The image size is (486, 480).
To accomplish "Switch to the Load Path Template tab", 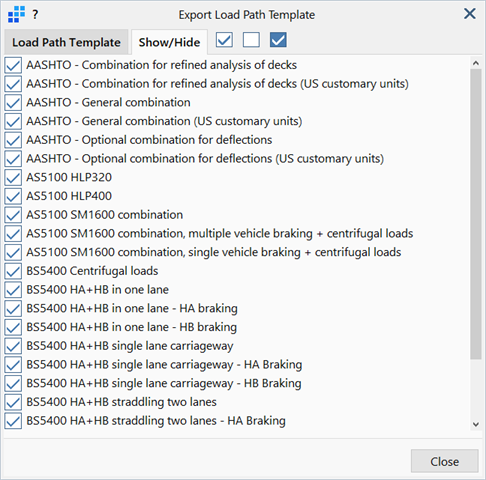I will pos(66,42).
